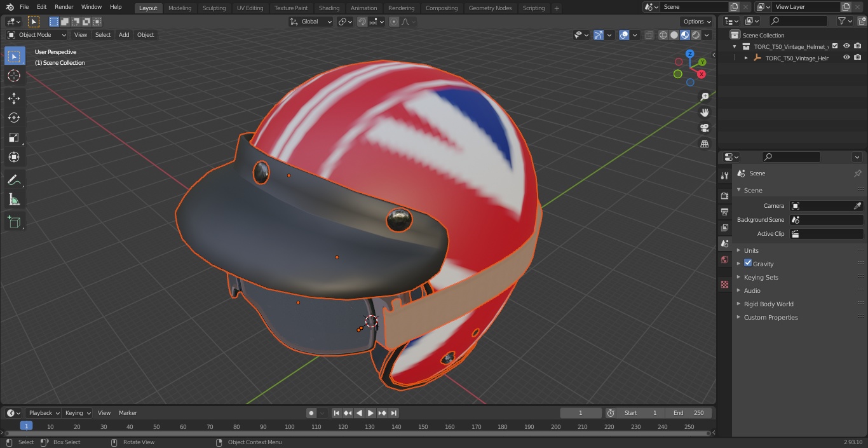Click the outliner filter funnel icon
This screenshot has height=448, width=868.
pyautogui.click(x=842, y=21)
